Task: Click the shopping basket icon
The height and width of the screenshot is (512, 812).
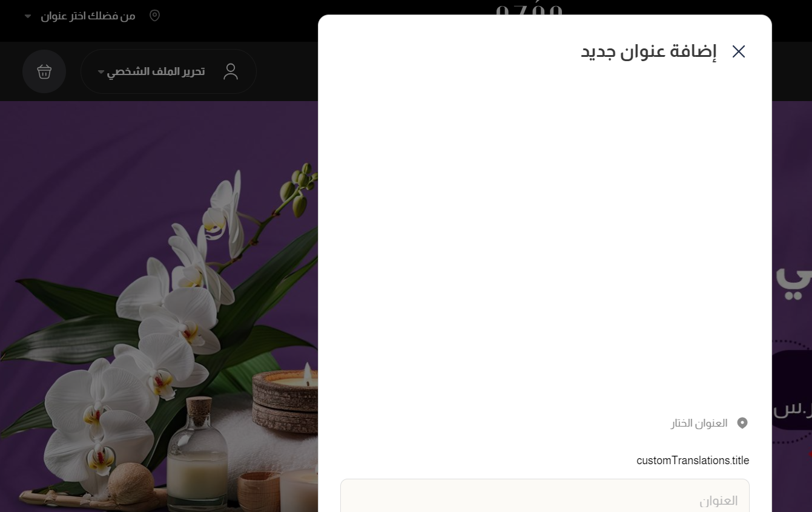Action: [44, 71]
